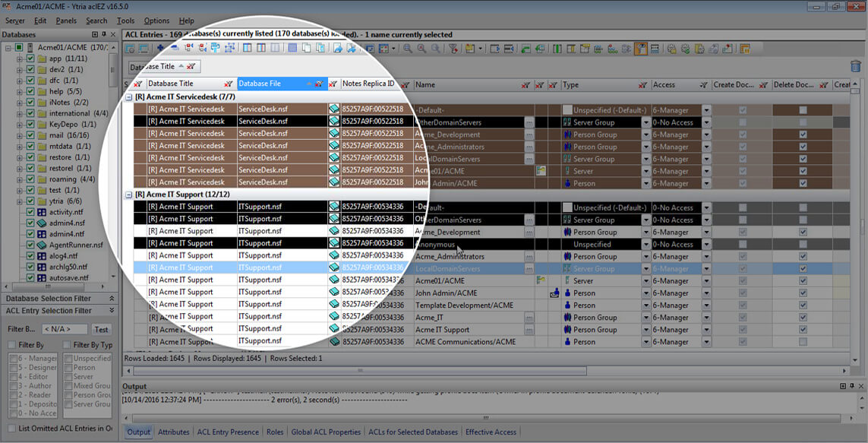Image resolution: width=868 pixels, height=443 pixels.
Task: Enable the Filter By checkbox
Action: point(12,344)
